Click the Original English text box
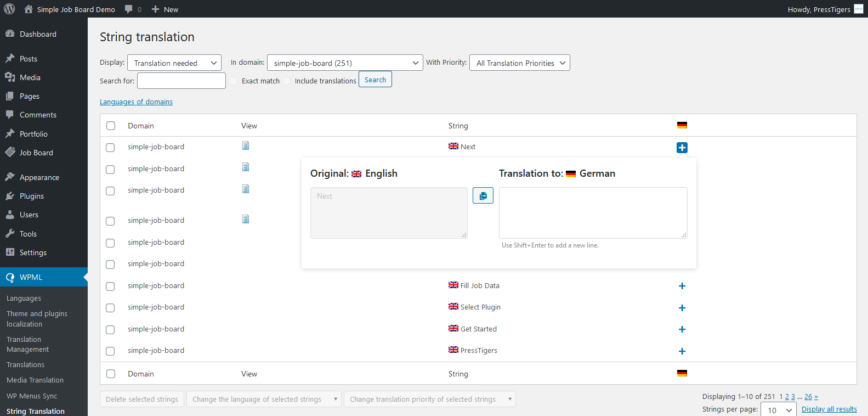The height and width of the screenshot is (416, 868). 389,213
